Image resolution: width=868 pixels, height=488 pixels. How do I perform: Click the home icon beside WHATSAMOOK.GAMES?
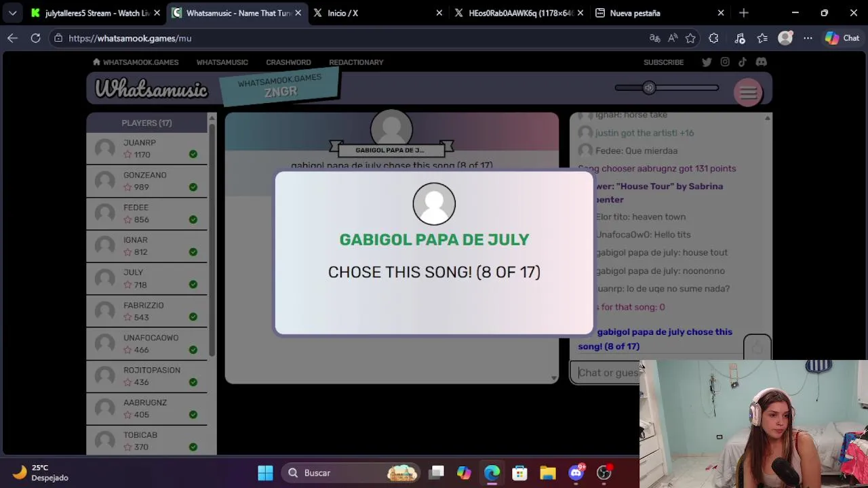[x=96, y=62]
